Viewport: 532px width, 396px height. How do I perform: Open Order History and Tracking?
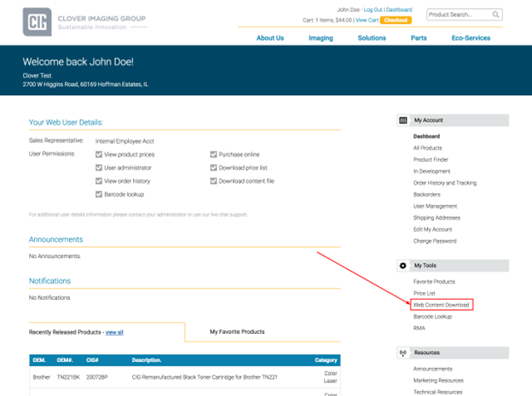tap(445, 183)
